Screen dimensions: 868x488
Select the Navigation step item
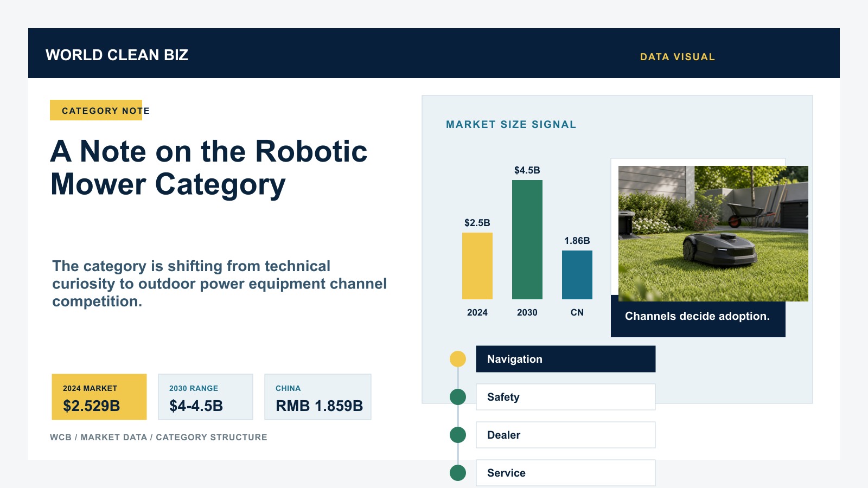tap(566, 359)
